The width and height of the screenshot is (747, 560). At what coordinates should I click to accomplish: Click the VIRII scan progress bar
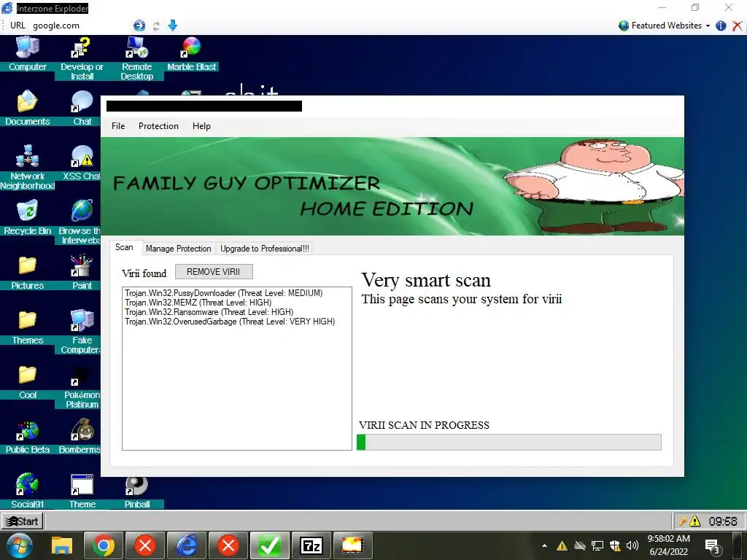(x=508, y=443)
